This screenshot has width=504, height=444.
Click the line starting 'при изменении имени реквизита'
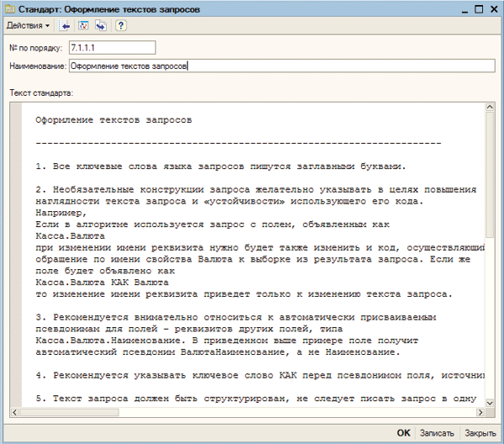coord(260,247)
